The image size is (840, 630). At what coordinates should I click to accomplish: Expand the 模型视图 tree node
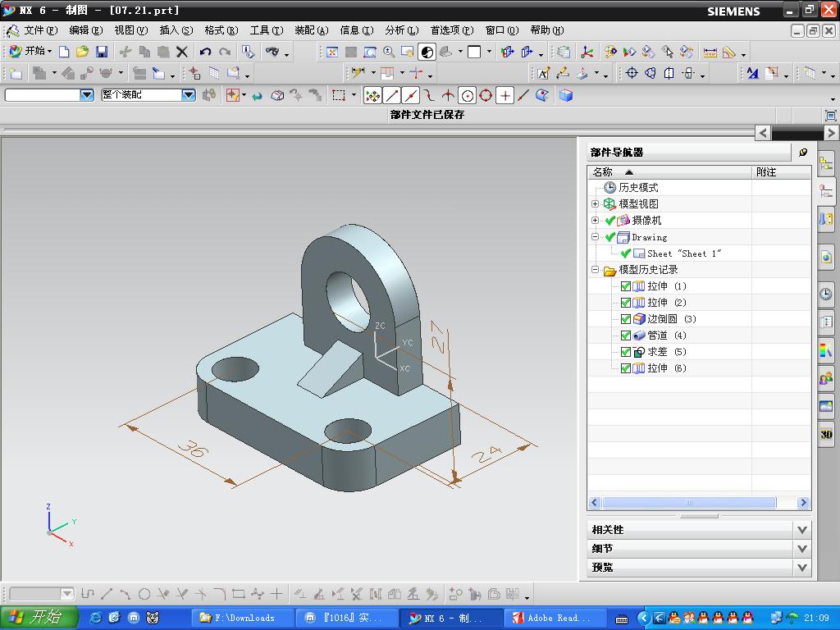pos(596,204)
